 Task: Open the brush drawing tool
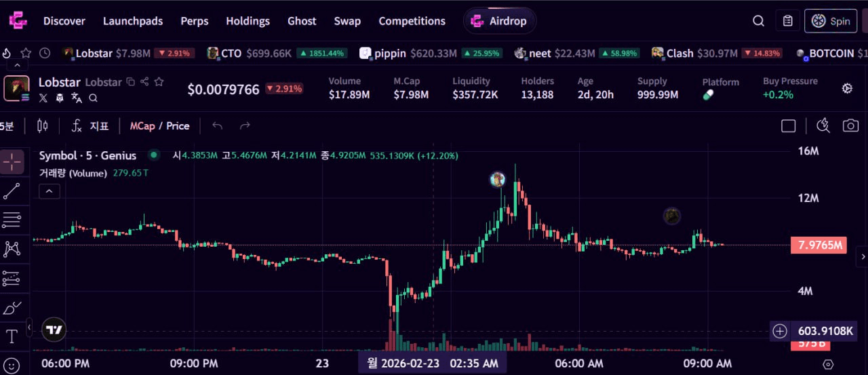12,308
